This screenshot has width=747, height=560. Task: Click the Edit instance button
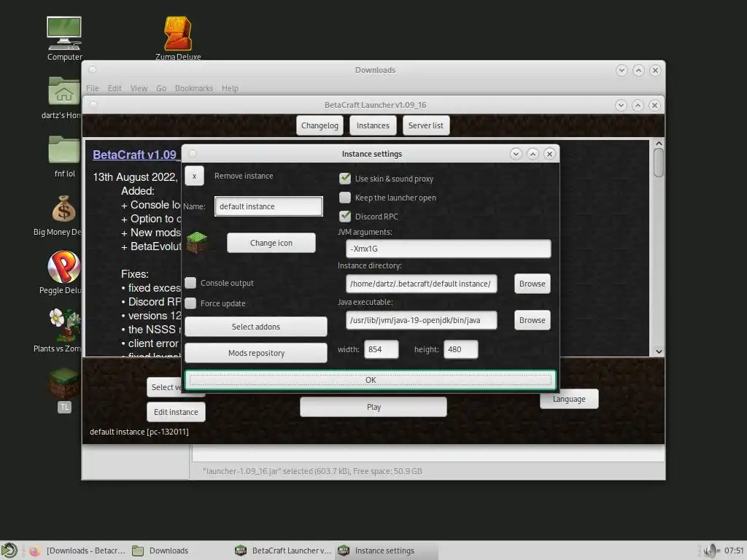click(176, 412)
